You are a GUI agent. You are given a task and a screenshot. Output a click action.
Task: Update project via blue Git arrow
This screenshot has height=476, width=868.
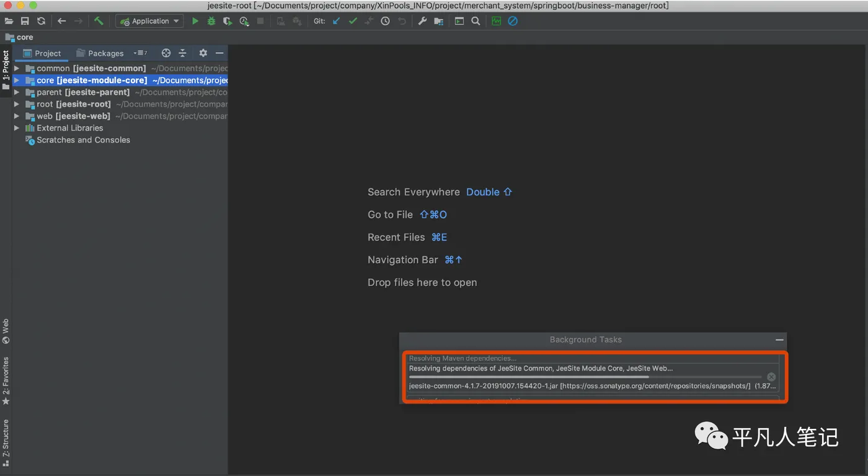337,21
